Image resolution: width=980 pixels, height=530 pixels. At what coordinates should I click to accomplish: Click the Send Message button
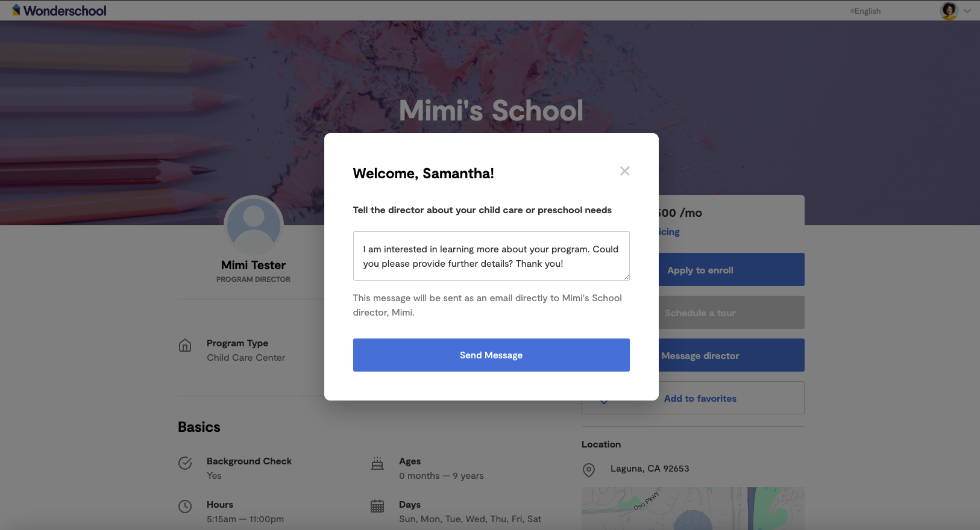pyautogui.click(x=491, y=355)
